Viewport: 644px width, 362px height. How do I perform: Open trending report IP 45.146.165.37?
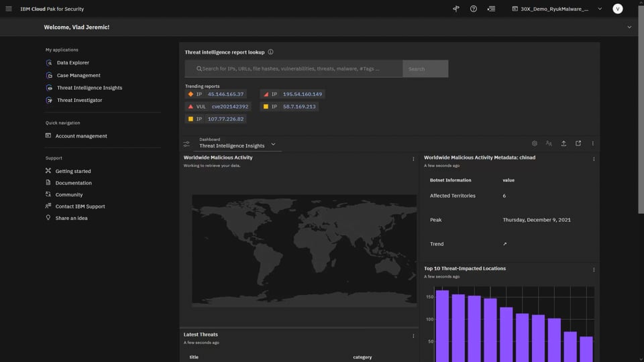pos(215,94)
